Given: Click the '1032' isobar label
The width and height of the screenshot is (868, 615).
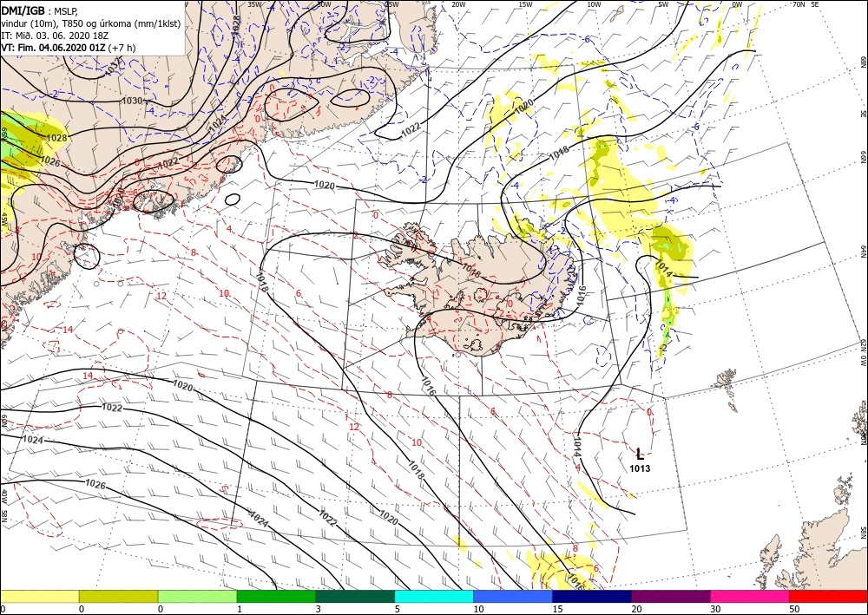Looking at the screenshot, I should [x=112, y=68].
